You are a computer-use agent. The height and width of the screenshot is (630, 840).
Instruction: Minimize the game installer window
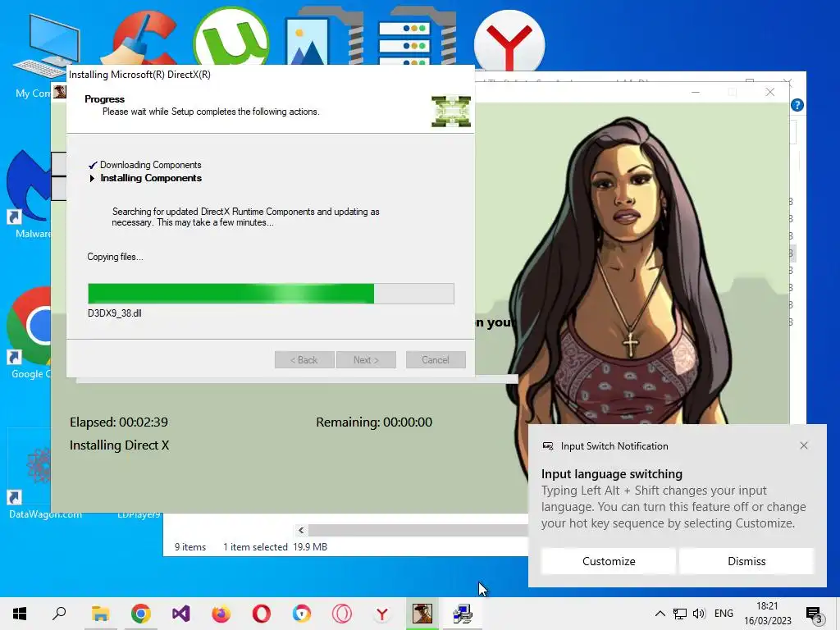696,92
